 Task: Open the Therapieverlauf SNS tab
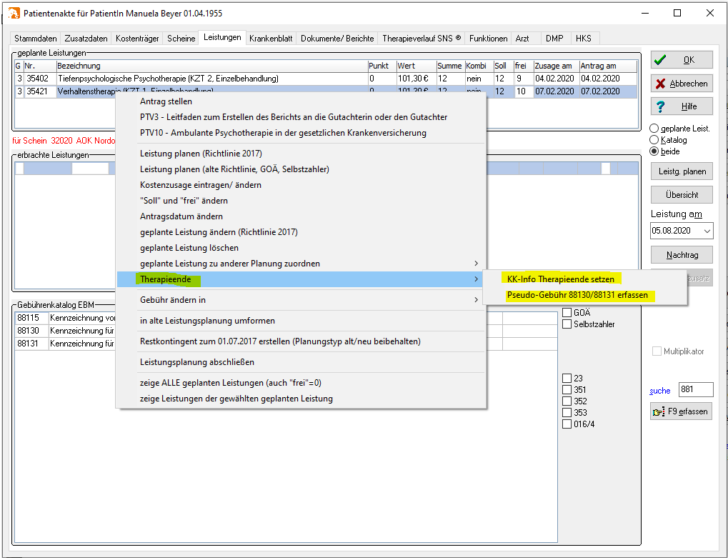(x=421, y=39)
